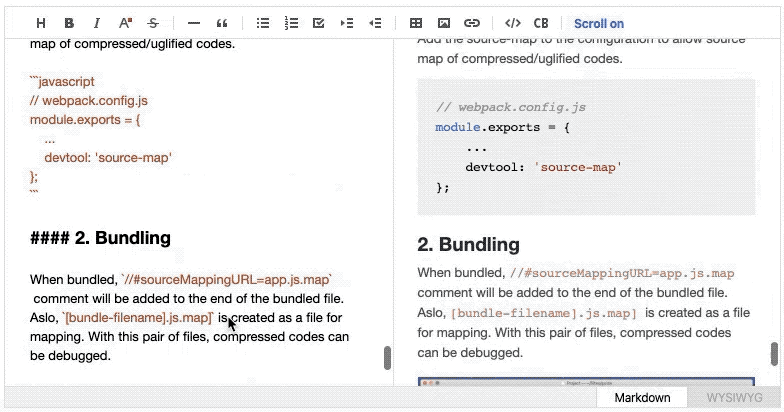
Task: Apply inline code formatting
Action: click(512, 23)
